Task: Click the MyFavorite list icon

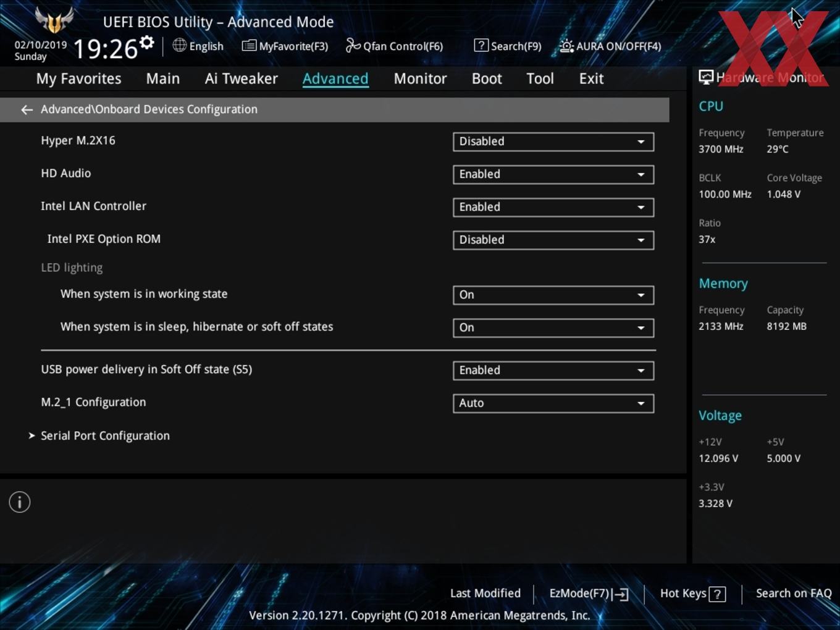Action: pos(249,46)
